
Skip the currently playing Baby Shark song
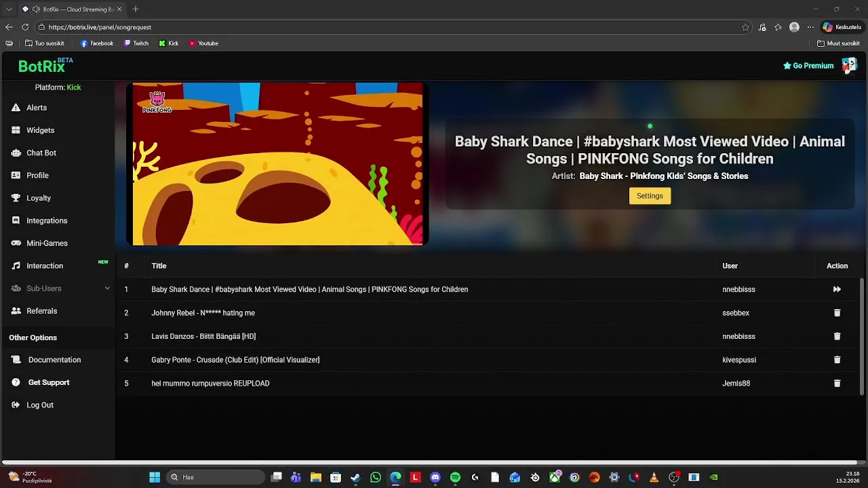(837, 289)
